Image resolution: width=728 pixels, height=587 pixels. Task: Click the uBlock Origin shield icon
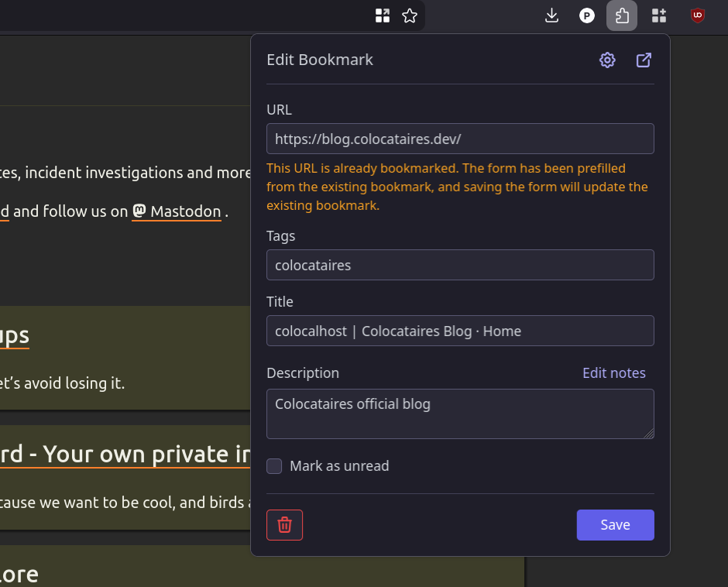tap(698, 15)
